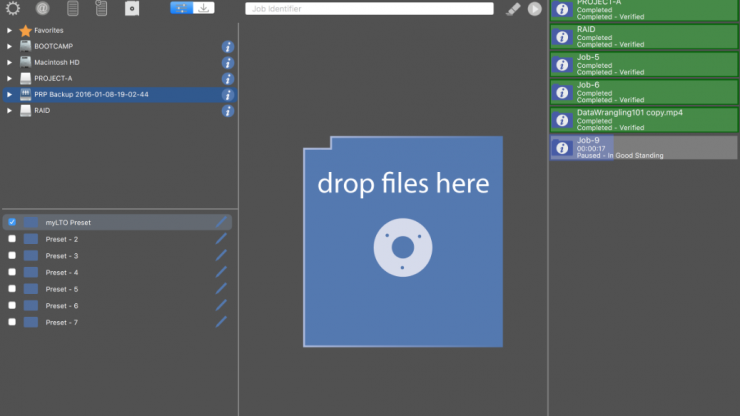Viewport: 740px width, 416px height.
Task: Select the blue left mode segment
Action: click(x=181, y=8)
